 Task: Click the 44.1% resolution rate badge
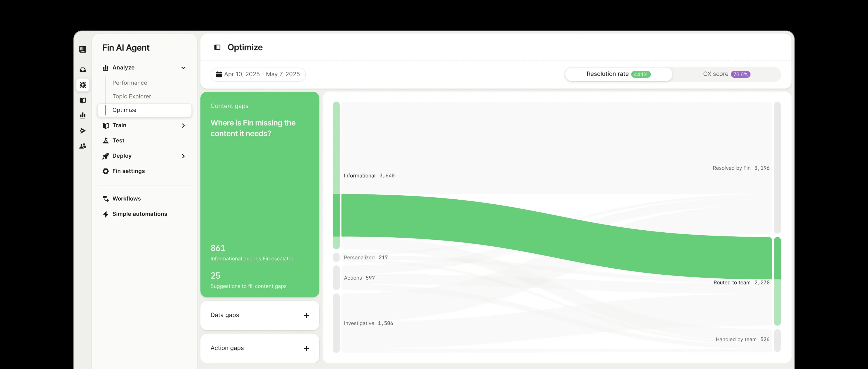click(x=641, y=74)
